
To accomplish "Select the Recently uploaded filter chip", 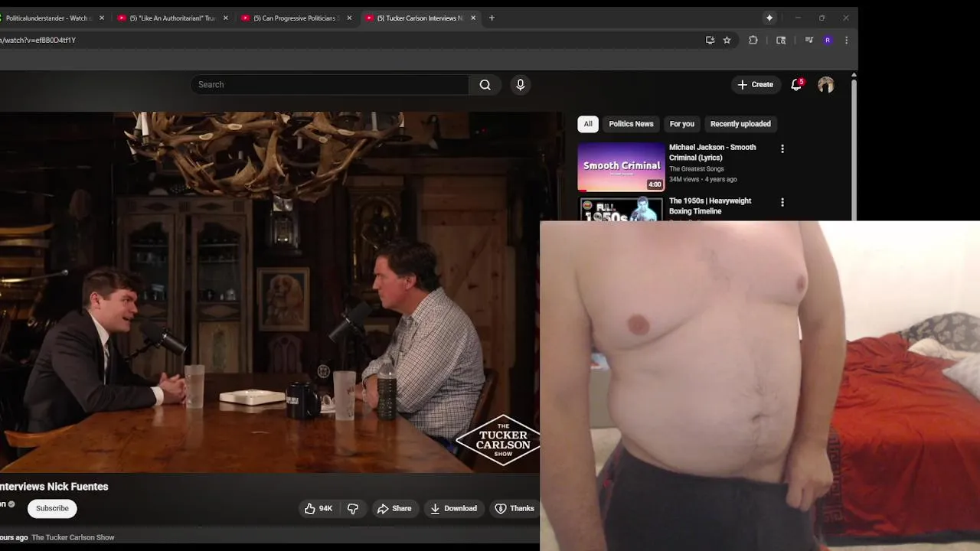I will [740, 124].
